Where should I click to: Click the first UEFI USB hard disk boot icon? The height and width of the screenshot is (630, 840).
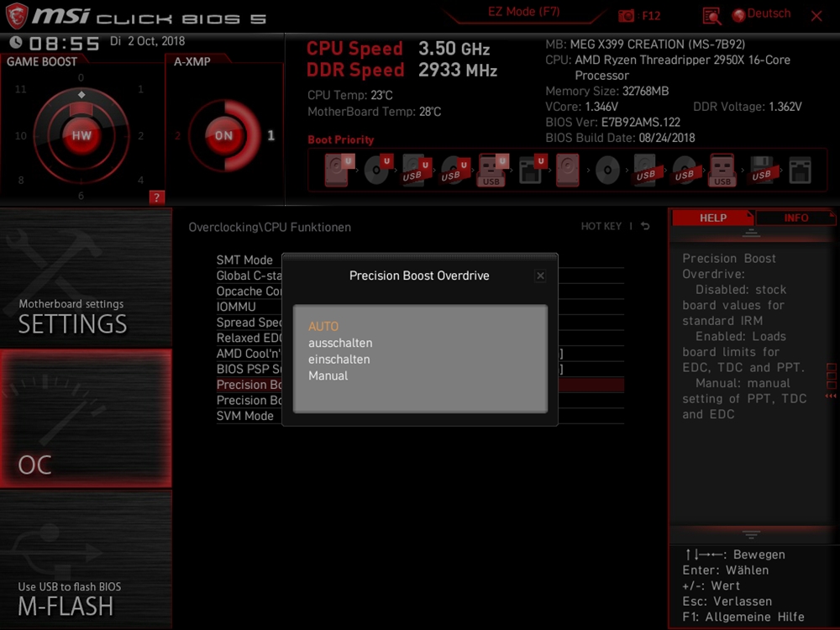417,170
